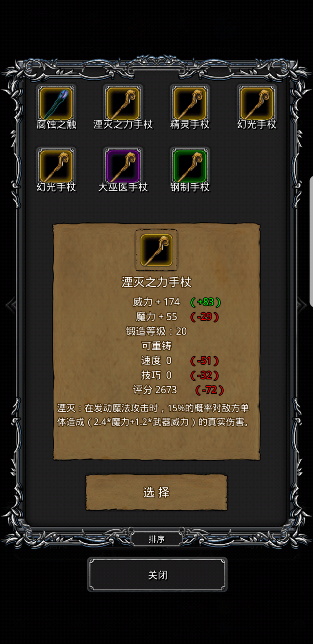
Task: Tap the 幻光手杖 icon in the second row
Action: 56,166
